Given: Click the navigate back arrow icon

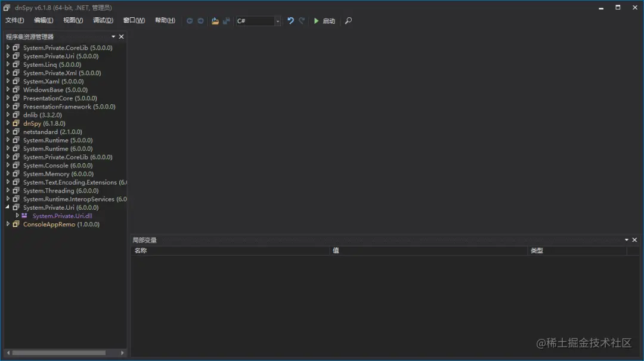Looking at the screenshot, I should (x=190, y=21).
